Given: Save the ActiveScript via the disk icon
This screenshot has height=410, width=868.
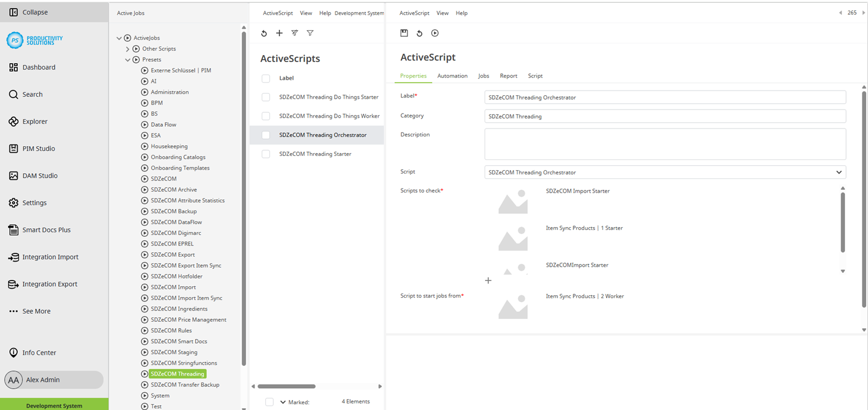Looking at the screenshot, I should click(404, 33).
